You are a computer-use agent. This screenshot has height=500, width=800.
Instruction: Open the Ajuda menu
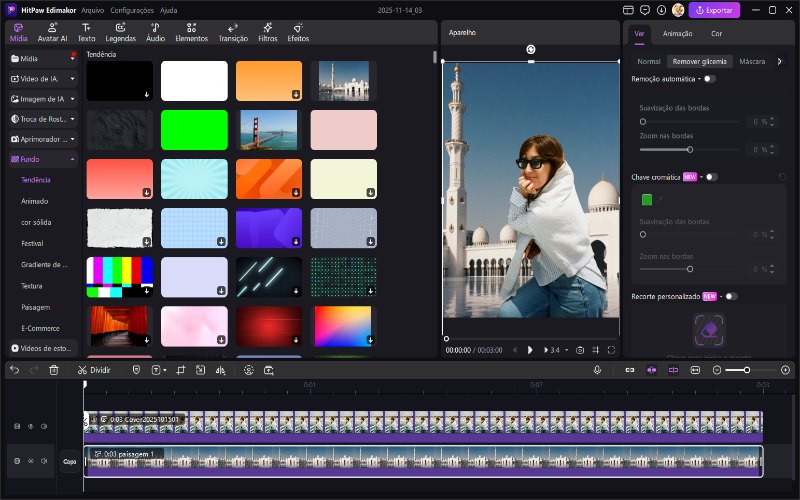coord(168,10)
